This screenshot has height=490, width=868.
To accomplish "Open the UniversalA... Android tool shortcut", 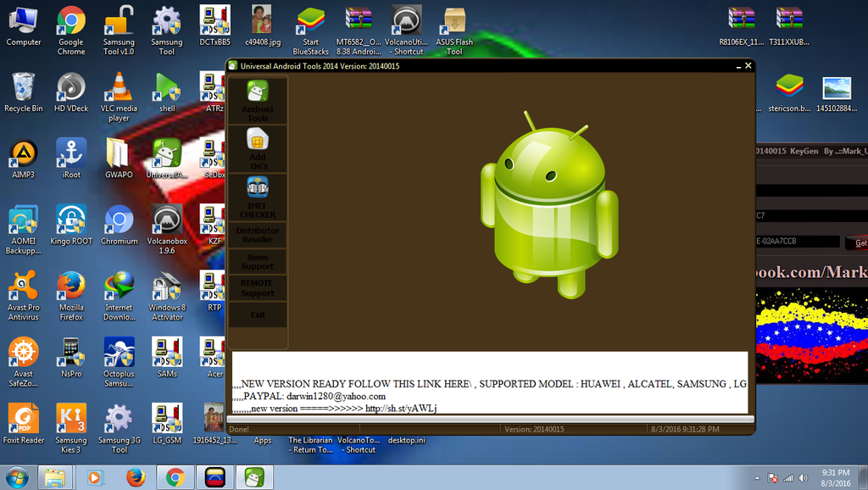I will (x=167, y=159).
